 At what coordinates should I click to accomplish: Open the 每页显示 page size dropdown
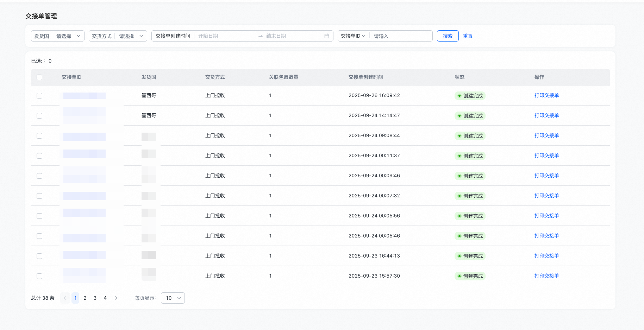[173, 298]
